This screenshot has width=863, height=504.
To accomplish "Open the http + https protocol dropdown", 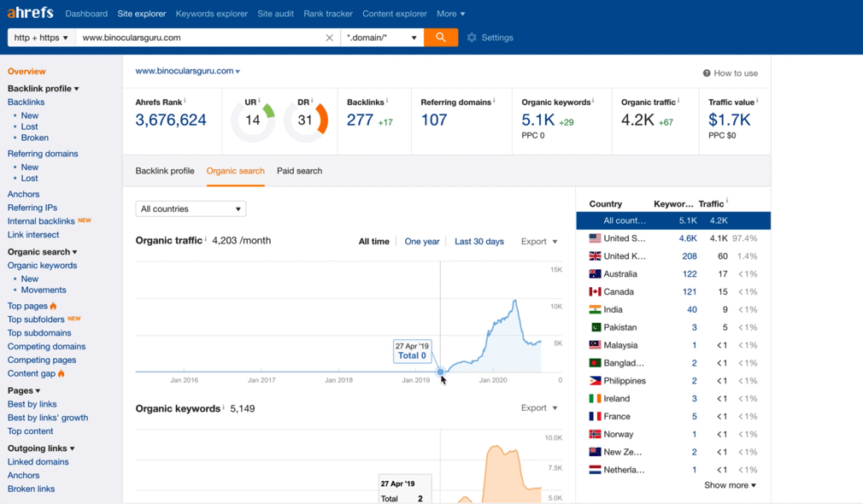I will (41, 38).
